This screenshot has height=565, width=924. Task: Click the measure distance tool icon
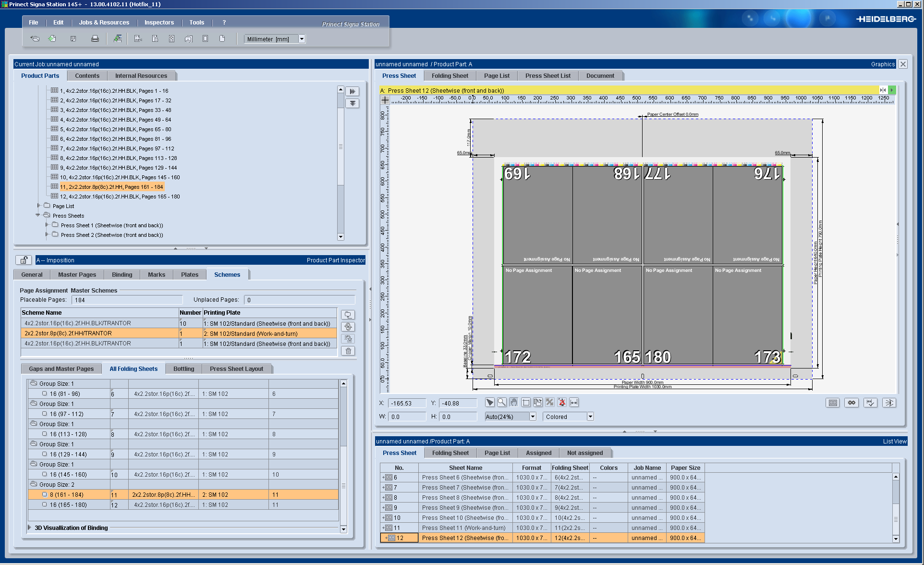[574, 403]
